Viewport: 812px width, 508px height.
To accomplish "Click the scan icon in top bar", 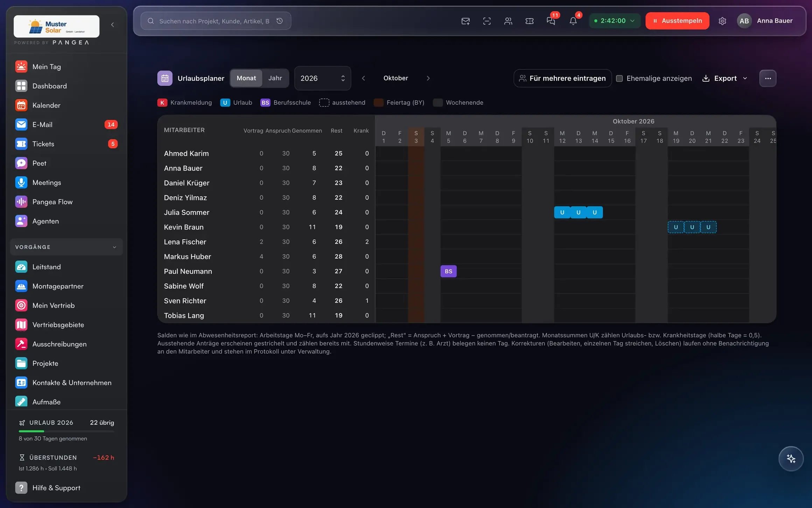I will 487,21.
